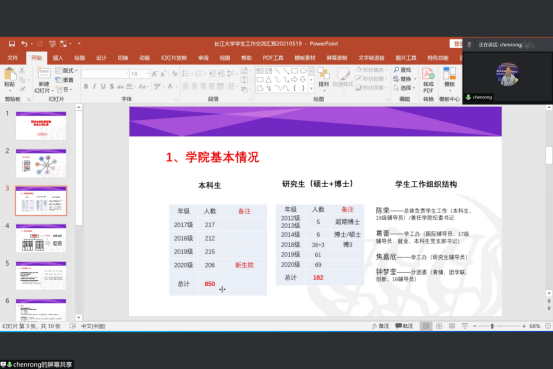
Task: Click the Convert to PDF icon
Action: tap(428, 74)
